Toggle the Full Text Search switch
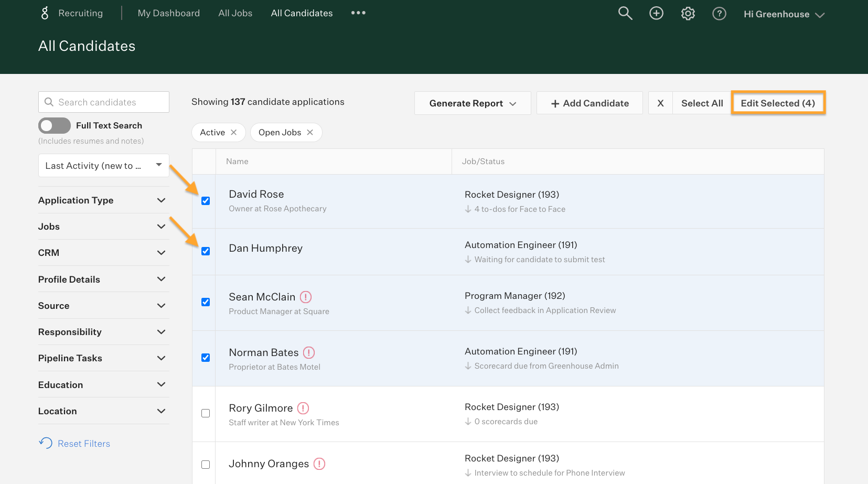 coord(55,125)
